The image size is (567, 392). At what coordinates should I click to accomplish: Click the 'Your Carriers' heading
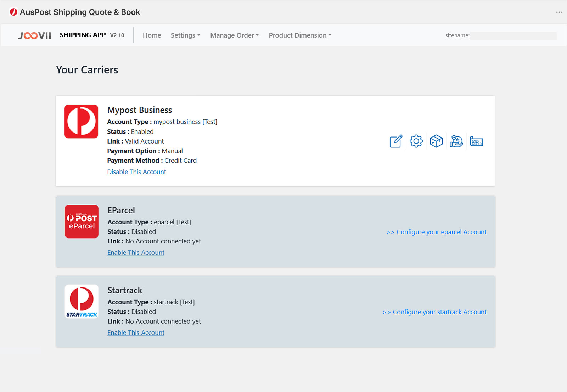point(87,70)
